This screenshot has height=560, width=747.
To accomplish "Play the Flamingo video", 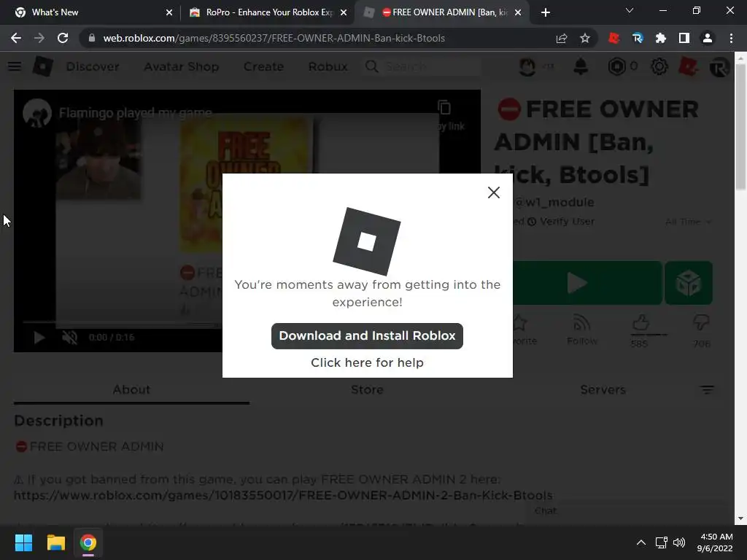I will (x=39, y=338).
